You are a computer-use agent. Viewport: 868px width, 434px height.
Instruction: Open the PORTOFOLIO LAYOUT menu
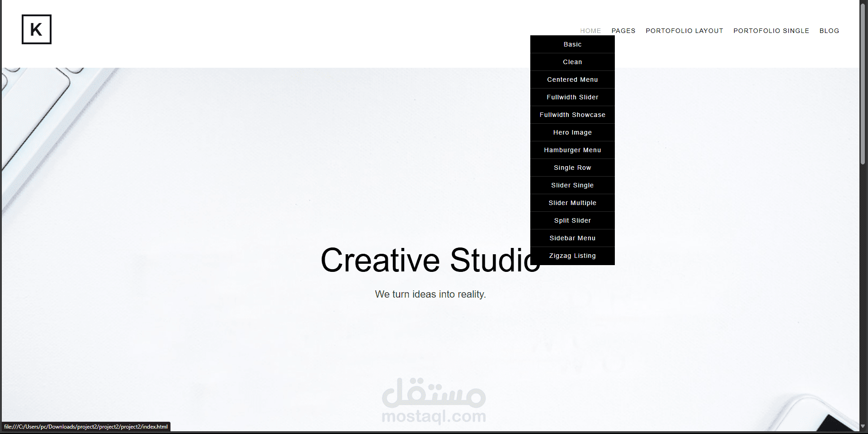684,31
